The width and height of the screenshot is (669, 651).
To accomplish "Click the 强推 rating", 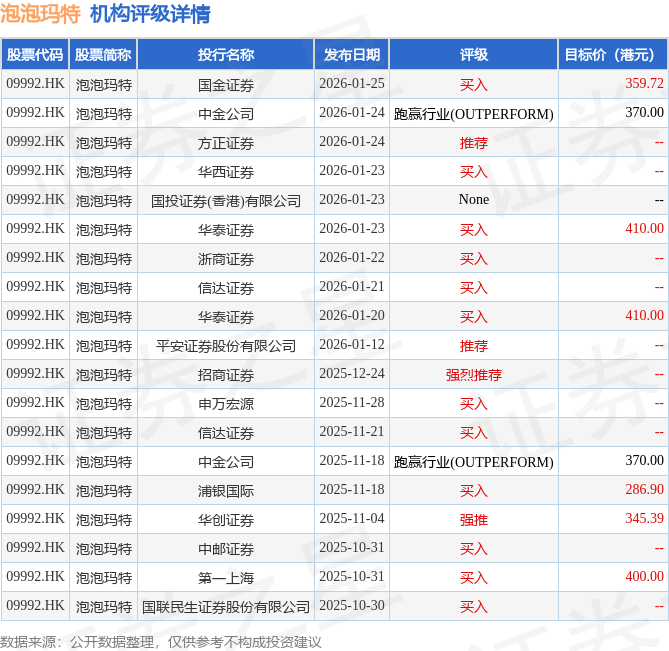I will (474, 520).
